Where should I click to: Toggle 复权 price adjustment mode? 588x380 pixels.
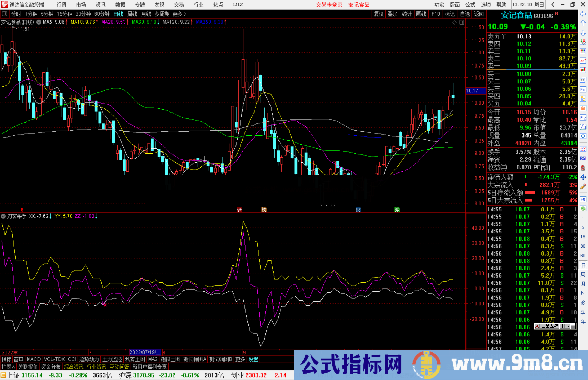379,14
